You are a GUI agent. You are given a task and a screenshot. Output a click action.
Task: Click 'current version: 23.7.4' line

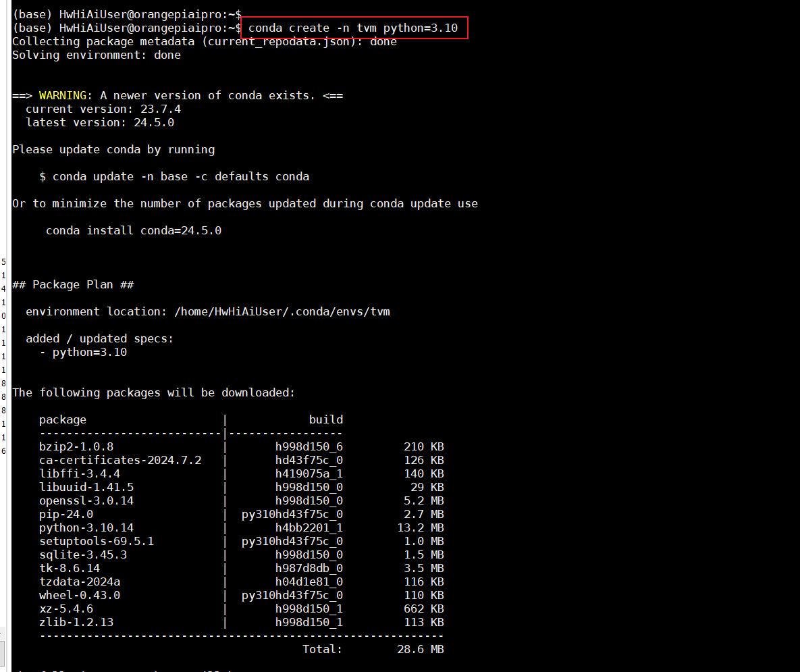click(x=103, y=109)
